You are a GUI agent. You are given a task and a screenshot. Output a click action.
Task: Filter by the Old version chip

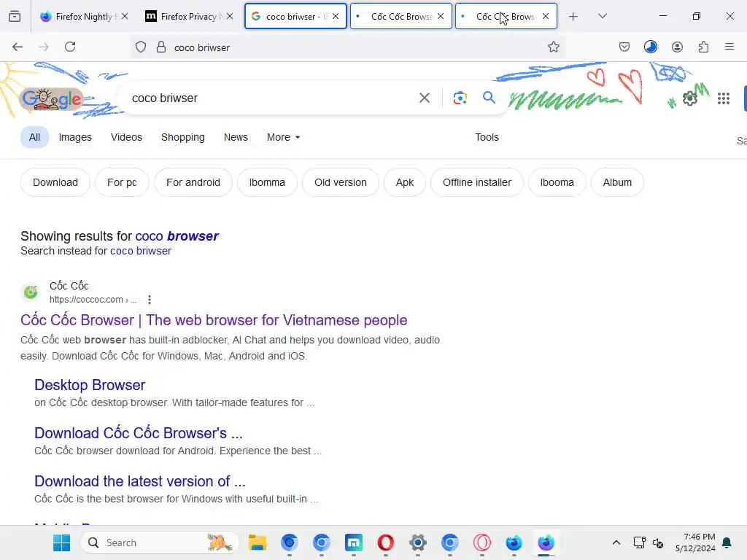click(x=341, y=182)
